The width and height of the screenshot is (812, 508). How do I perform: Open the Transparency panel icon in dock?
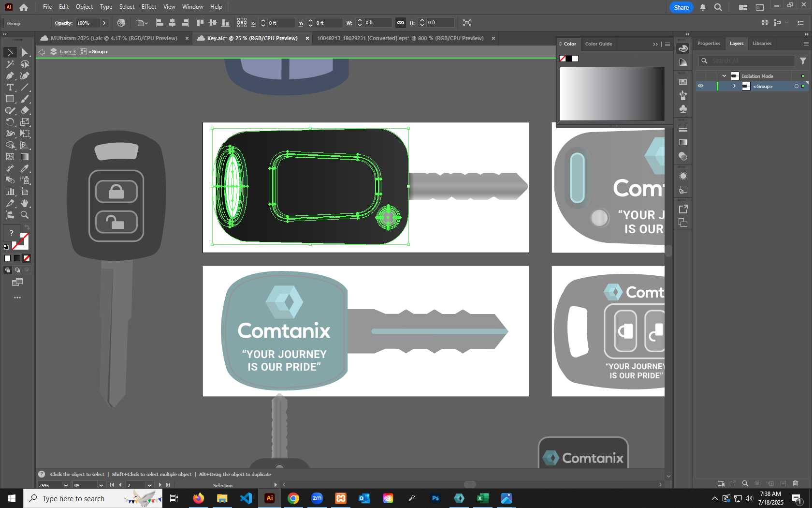tap(683, 156)
